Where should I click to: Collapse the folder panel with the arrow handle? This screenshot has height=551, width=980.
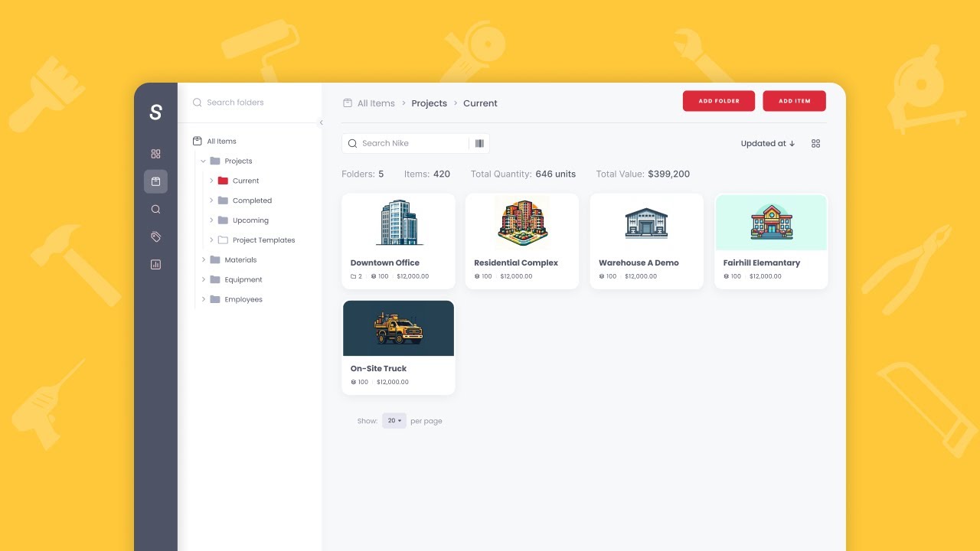(321, 122)
